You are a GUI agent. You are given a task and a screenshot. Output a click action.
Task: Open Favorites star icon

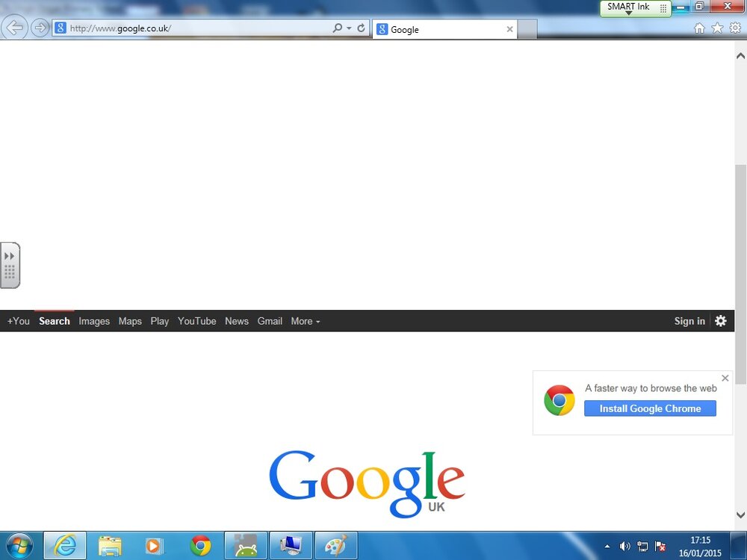(717, 28)
